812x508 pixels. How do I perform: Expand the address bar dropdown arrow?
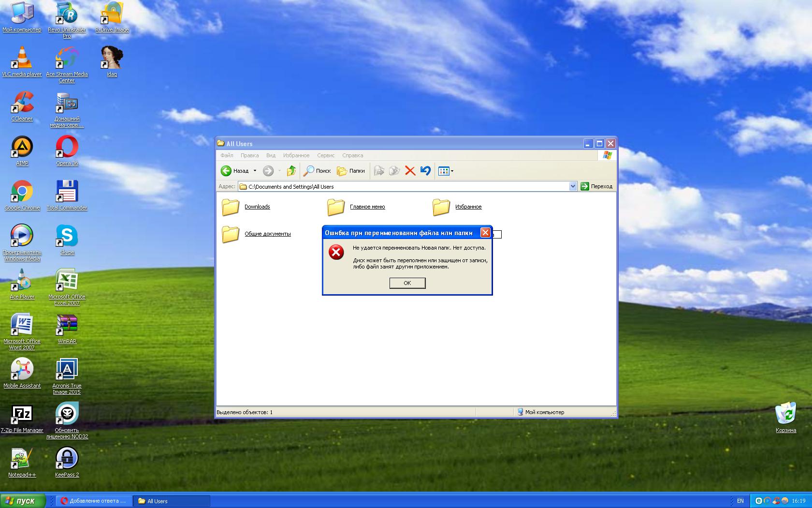[573, 186]
